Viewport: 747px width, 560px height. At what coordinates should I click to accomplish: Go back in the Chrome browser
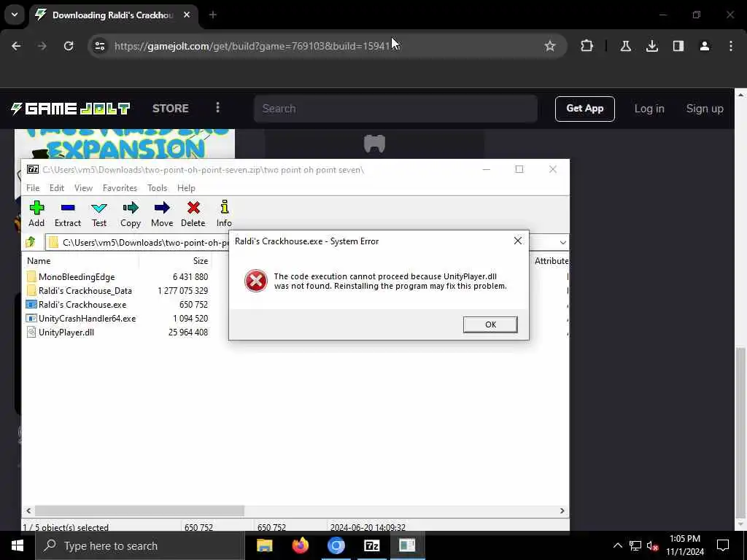(16, 46)
